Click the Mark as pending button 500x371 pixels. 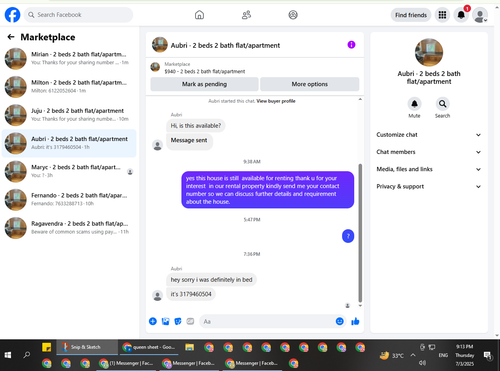(204, 84)
